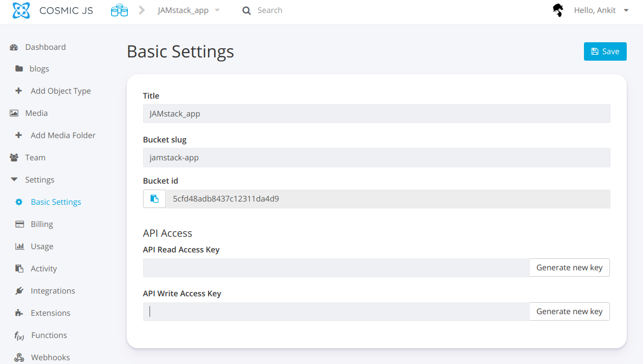Screen dimensions: 643x364
Task: Generate new API Write Access Key
Action: [x=569, y=311]
